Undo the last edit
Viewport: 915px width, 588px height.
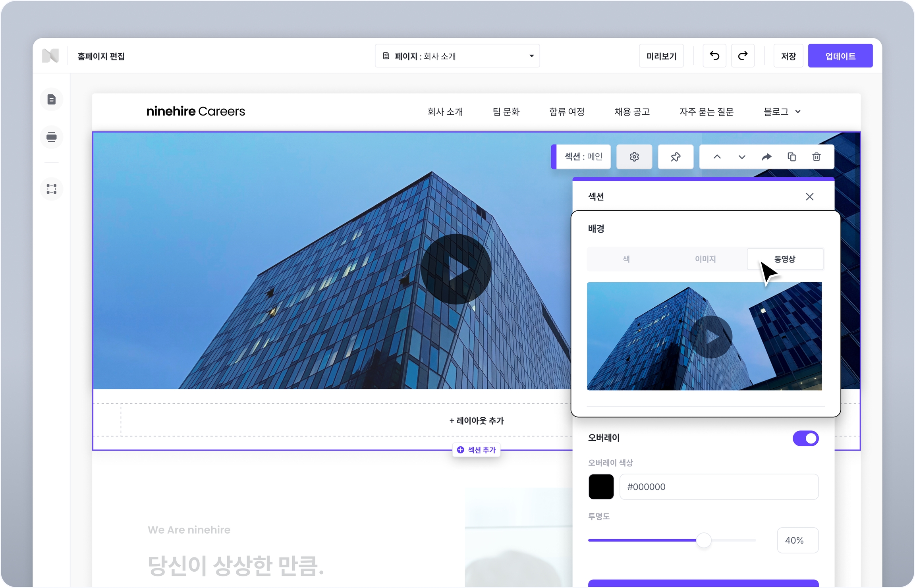[714, 56]
